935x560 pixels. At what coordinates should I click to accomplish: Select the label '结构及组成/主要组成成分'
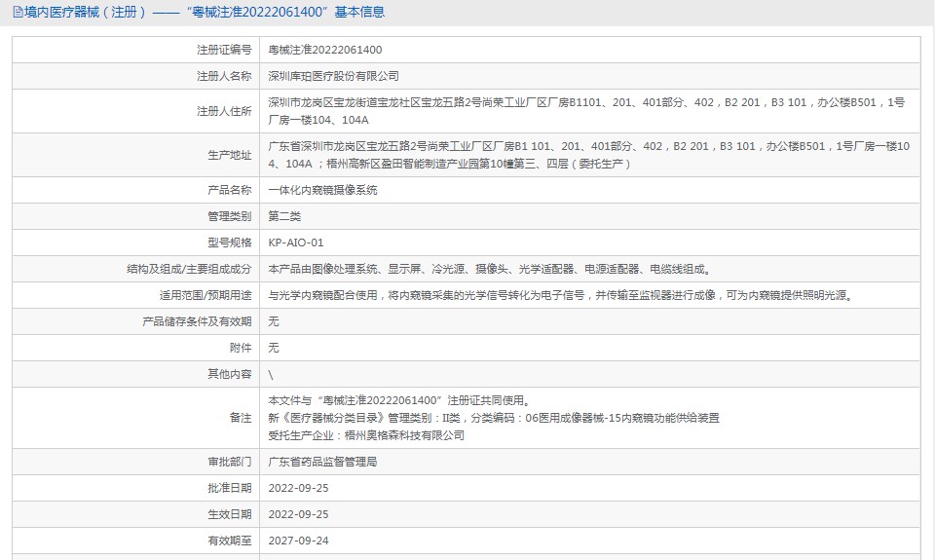pyautogui.click(x=189, y=269)
